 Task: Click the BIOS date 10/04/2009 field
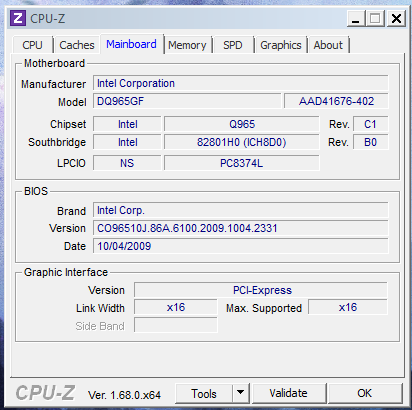click(x=241, y=246)
